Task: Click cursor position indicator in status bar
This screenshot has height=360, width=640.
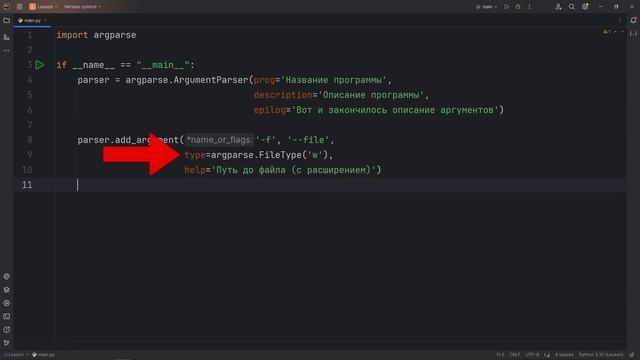Action: pos(500,355)
